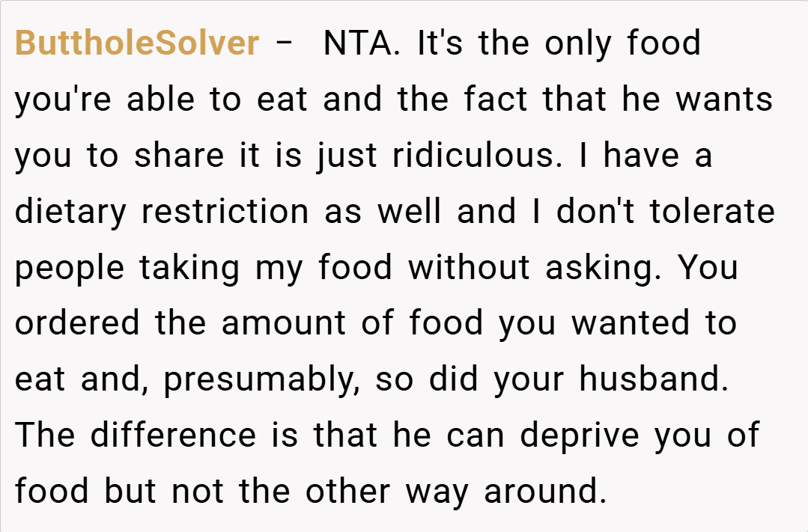Viewport: 808px width, 532px height.
Task: Click the word "around" ending the comment
Action: (x=544, y=491)
